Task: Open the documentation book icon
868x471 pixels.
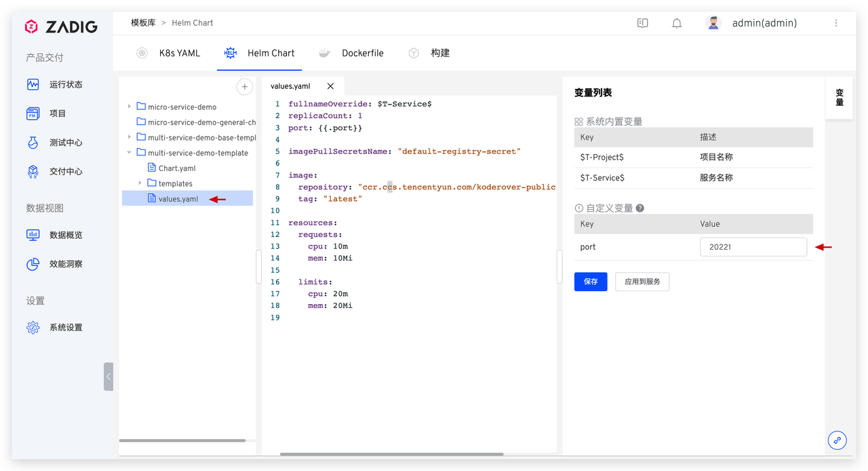Action: [643, 23]
